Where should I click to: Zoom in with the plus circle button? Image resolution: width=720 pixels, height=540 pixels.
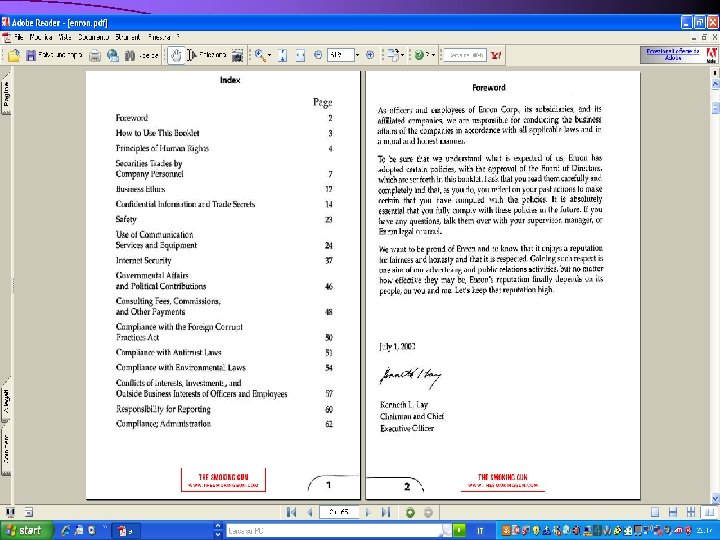(x=370, y=55)
